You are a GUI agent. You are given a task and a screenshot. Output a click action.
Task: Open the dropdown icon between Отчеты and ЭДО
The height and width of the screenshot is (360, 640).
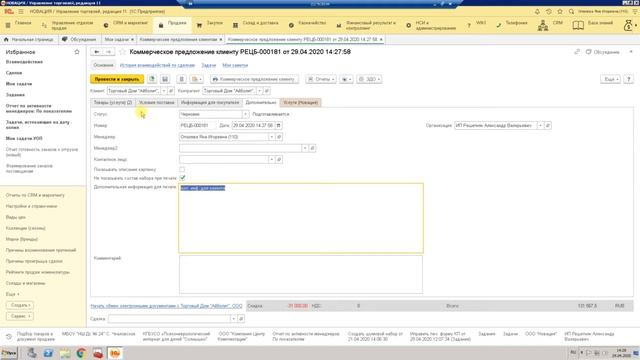(x=347, y=79)
